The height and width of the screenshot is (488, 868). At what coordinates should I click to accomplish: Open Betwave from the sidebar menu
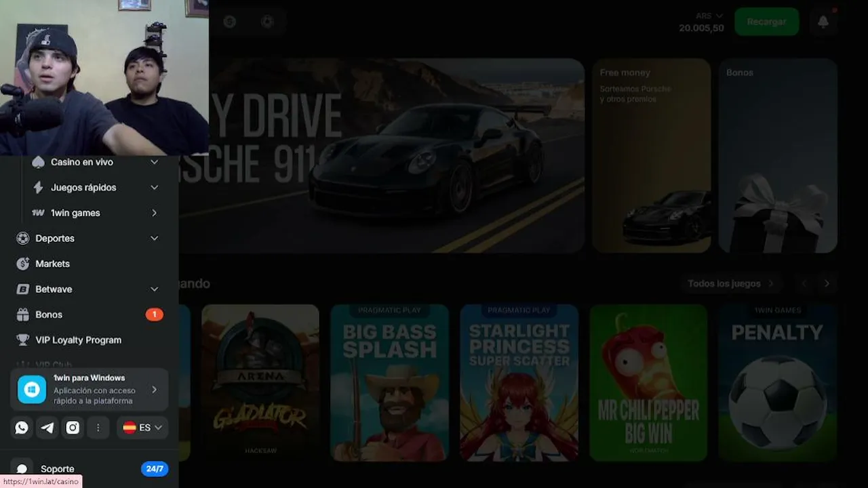[54, 289]
